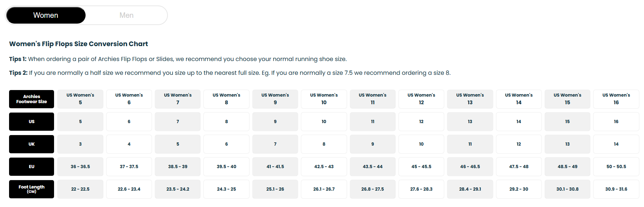Click the foot length 26.1 - 26.7 cell
The width and height of the screenshot is (644, 207).
[x=324, y=189]
